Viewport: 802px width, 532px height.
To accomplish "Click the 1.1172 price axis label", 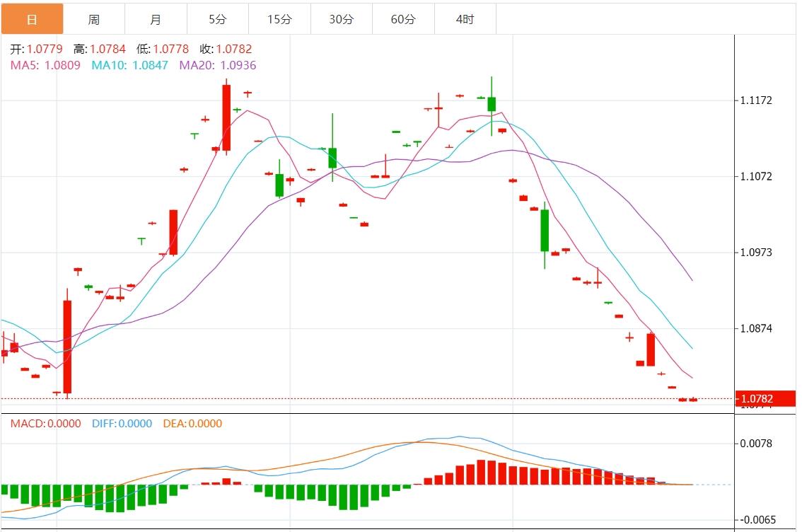I will pos(756,101).
